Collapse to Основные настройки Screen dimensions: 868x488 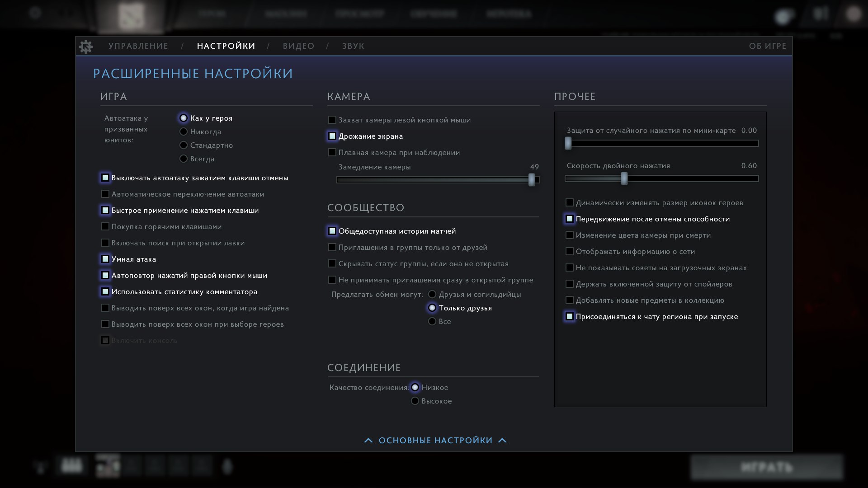435,441
